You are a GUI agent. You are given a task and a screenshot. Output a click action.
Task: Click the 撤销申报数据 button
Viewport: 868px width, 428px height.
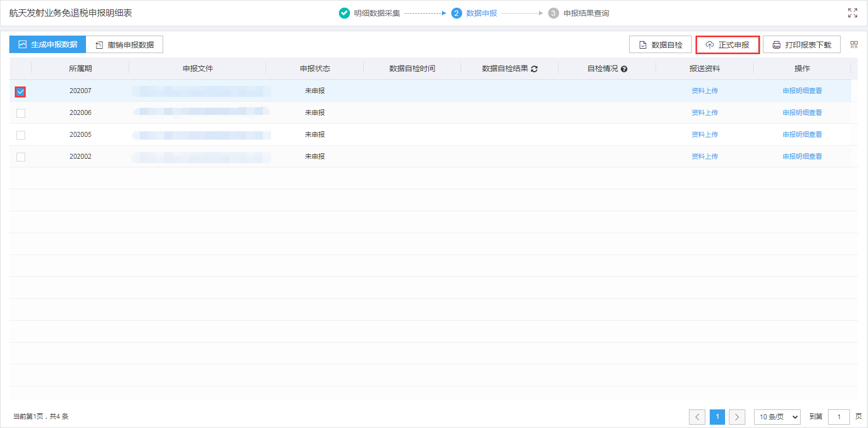125,44
